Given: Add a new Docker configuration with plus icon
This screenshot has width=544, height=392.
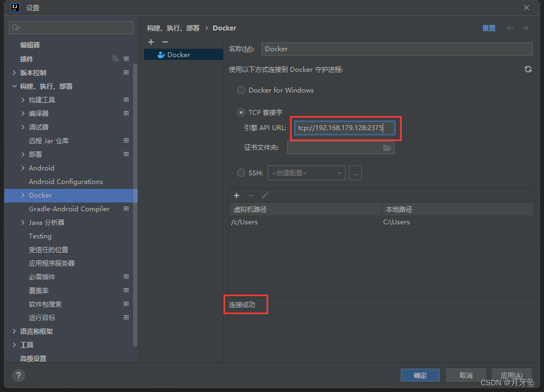Looking at the screenshot, I should pos(151,42).
